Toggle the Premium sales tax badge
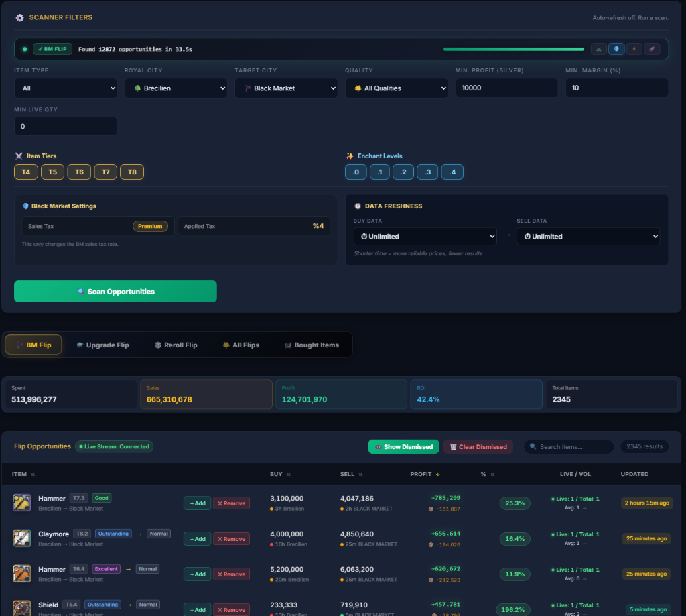The image size is (686, 616). click(x=150, y=227)
